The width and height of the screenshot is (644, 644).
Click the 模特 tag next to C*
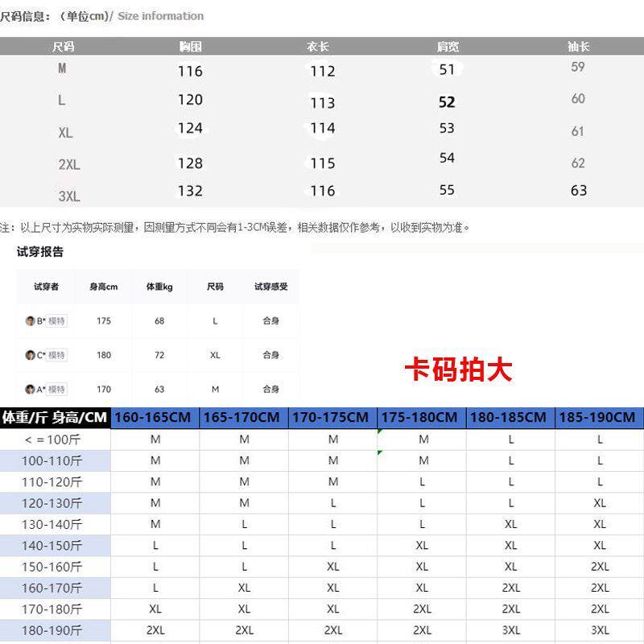pos(56,355)
